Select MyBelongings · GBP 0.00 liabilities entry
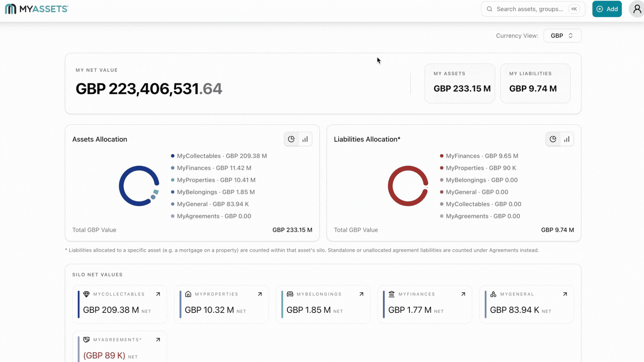 (479, 180)
